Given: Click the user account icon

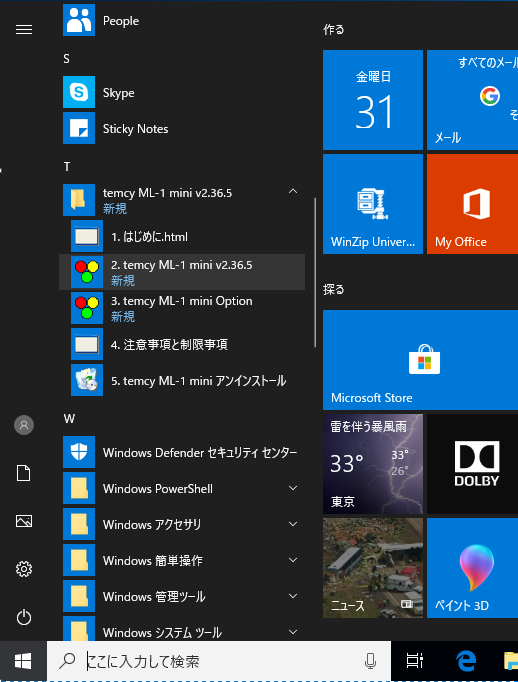Looking at the screenshot, I should (24, 425).
